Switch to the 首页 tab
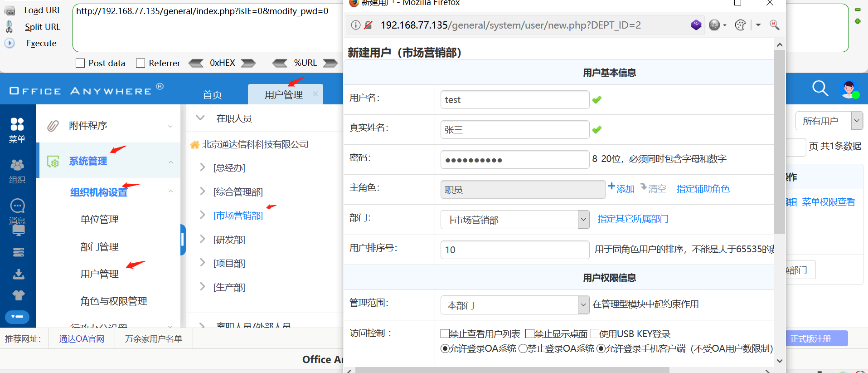The width and height of the screenshot is (868, 373). (x=212, y=94)
